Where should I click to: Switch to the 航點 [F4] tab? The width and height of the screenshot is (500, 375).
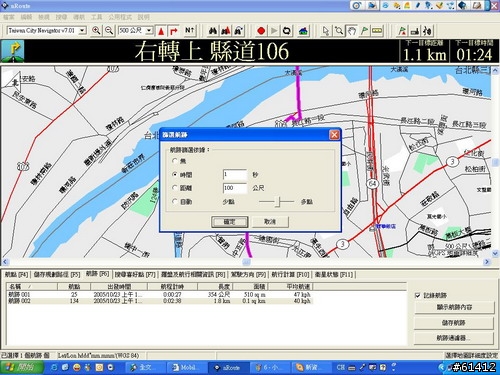(16, 275)
